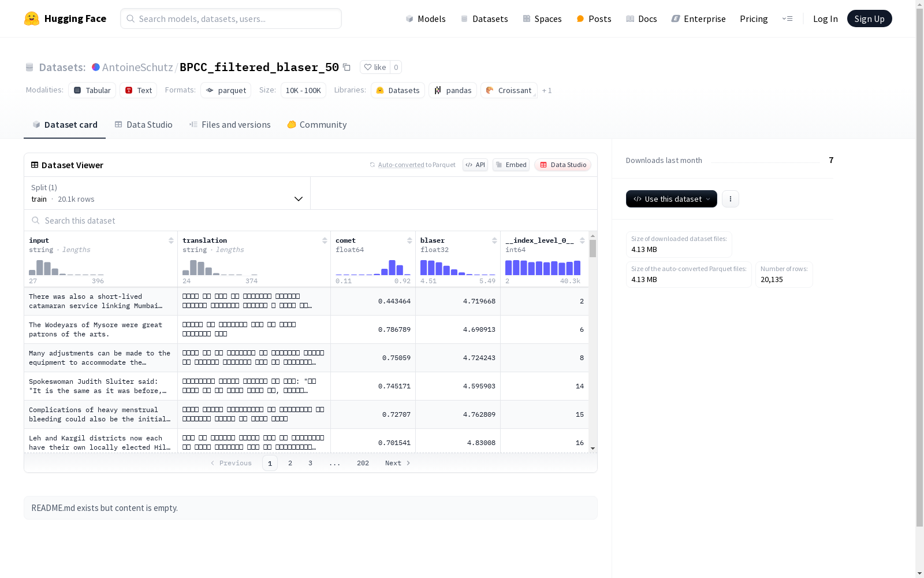The image size is (924, 578).
Task: Click the comet histogram distribution
Action: pyautogui.click(x=373, y=267)
